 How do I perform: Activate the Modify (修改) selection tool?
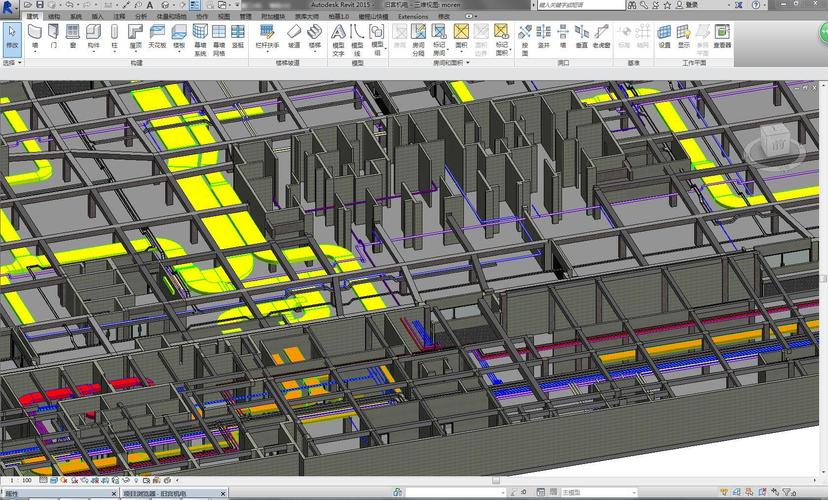[12, 38]
